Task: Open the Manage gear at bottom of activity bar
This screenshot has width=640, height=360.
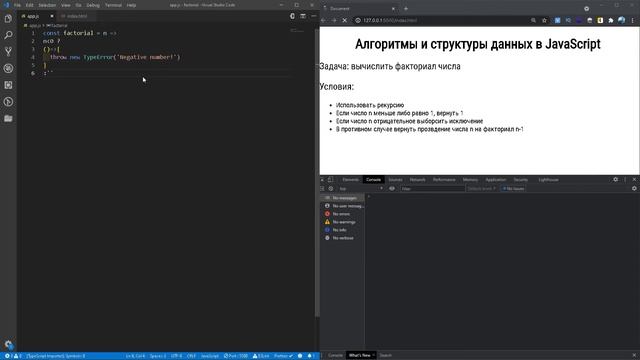Action: 8,344
